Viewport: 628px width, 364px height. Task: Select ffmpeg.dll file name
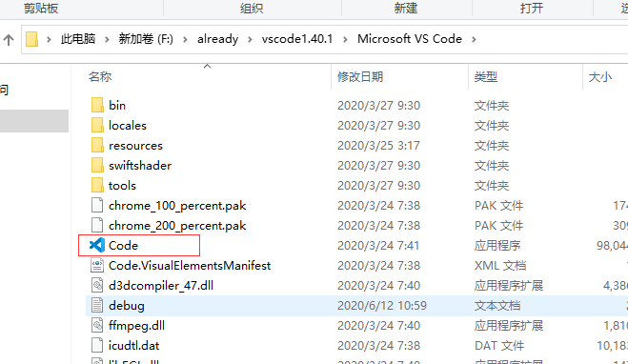point(136,326)
